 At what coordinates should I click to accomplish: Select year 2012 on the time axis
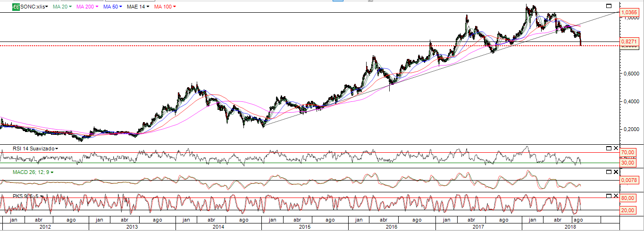click(x=46, y=227)
